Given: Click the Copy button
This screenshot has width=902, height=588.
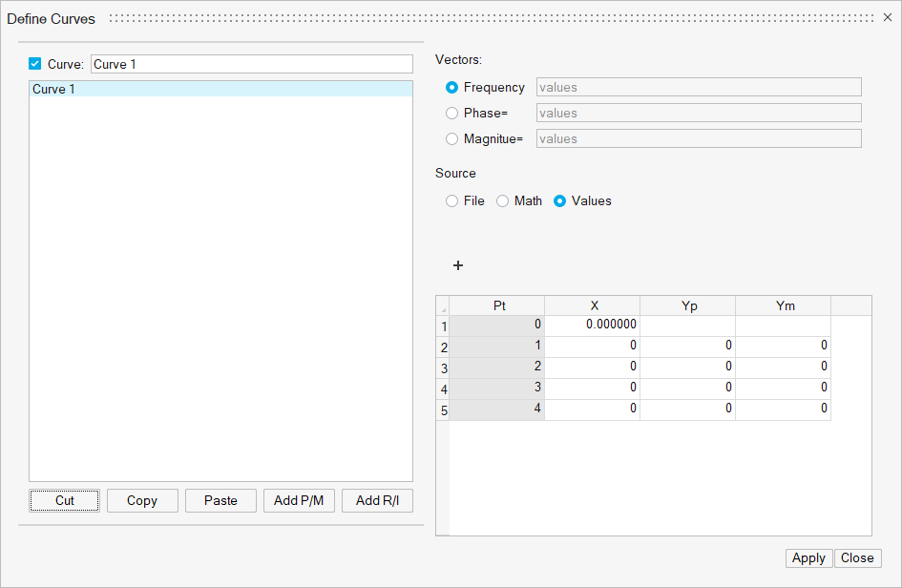Looking at the screenshot, I should 142,500.
